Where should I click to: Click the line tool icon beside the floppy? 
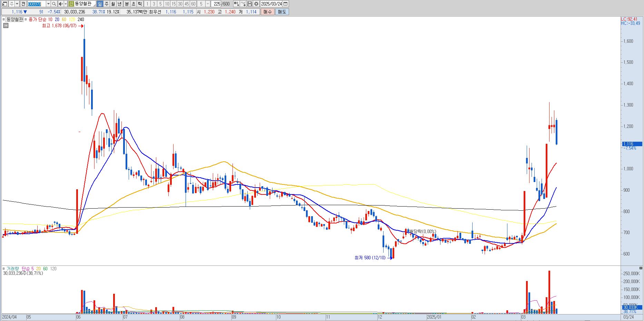(243, 4)
